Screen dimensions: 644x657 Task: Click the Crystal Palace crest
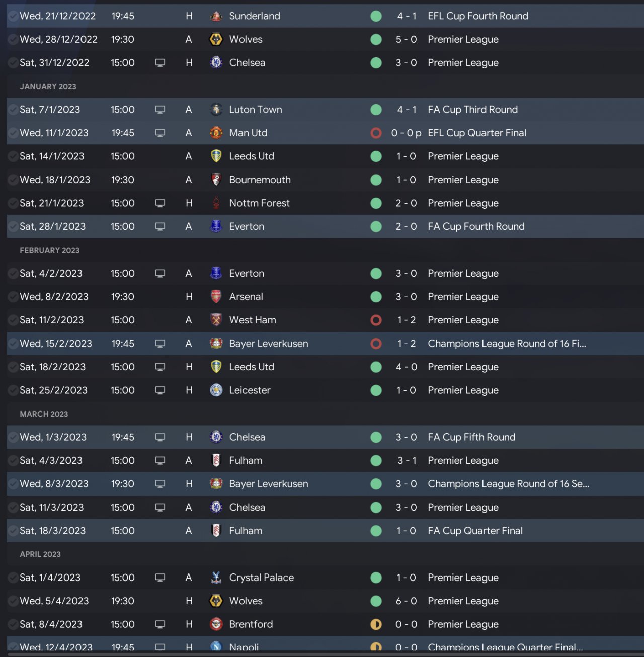pos(216,578)
